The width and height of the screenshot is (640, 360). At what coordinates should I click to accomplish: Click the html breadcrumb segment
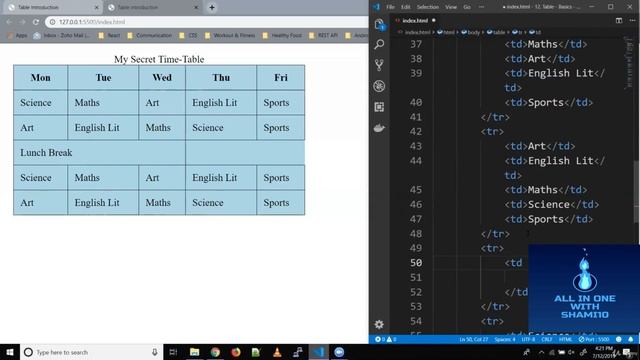[x=446, y=32]
